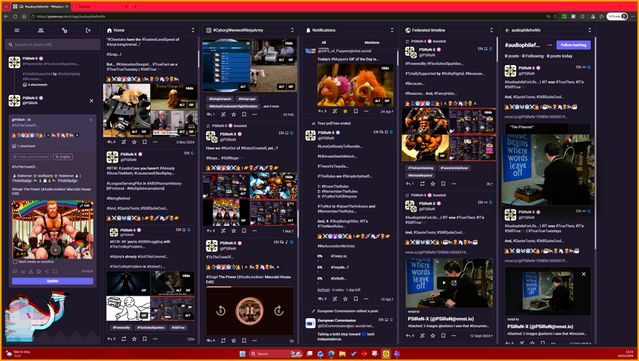This screenshot has height=361, width=639.
Task: Expand the Home column settings
Action: 193,30
